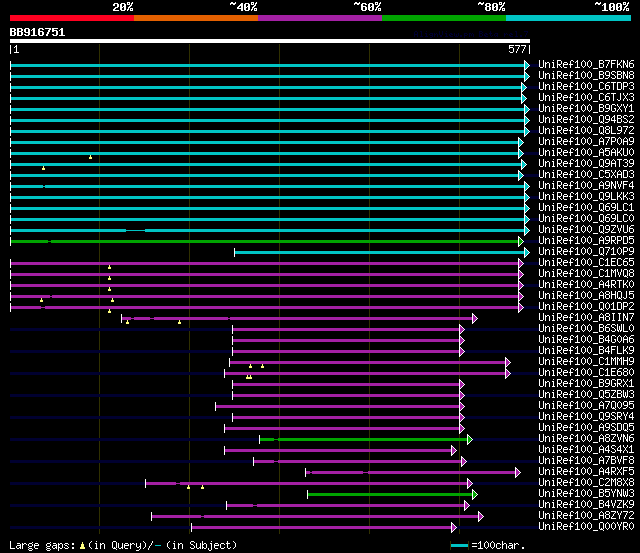Select the UniRef100_B6SWL0 label

586,329
